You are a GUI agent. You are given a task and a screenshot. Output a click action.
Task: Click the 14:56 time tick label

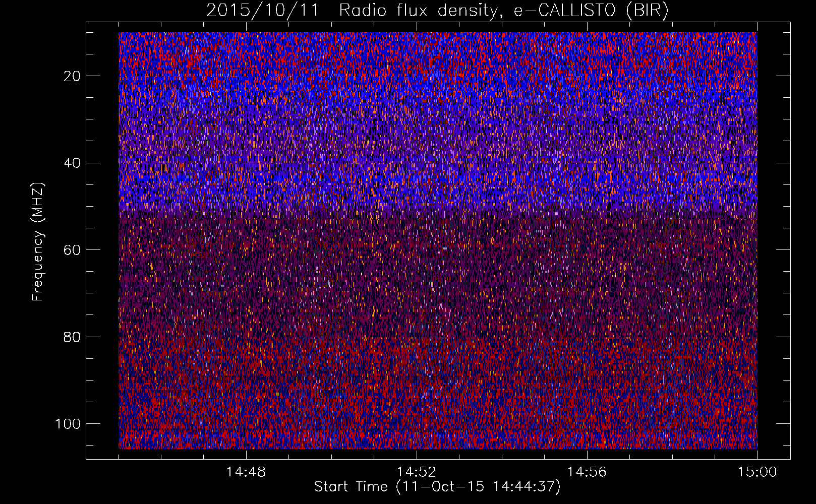[x=587, y=472]
